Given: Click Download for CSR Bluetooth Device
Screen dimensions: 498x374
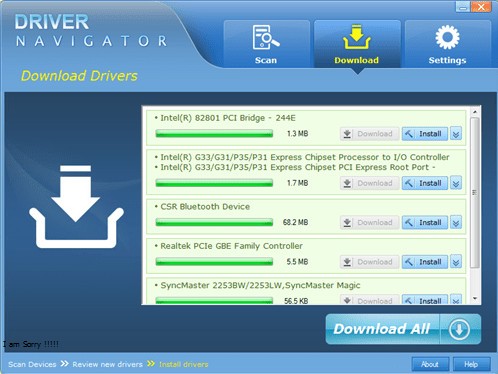Looking at the screenshot, I should click(369, 222).
